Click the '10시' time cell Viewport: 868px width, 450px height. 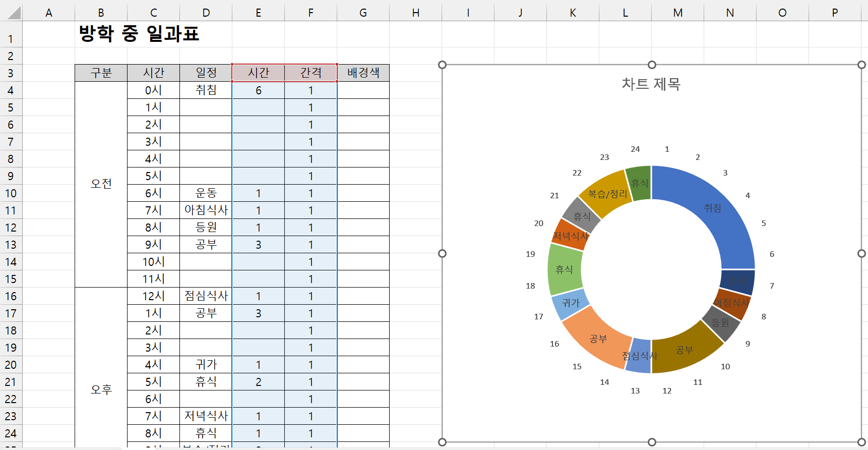154,262
